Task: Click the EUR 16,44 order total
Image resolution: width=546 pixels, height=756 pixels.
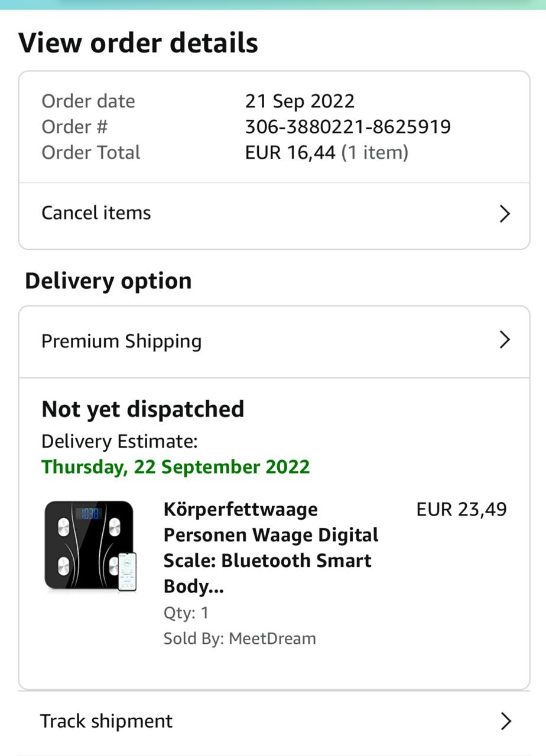Action: point(290,152)
